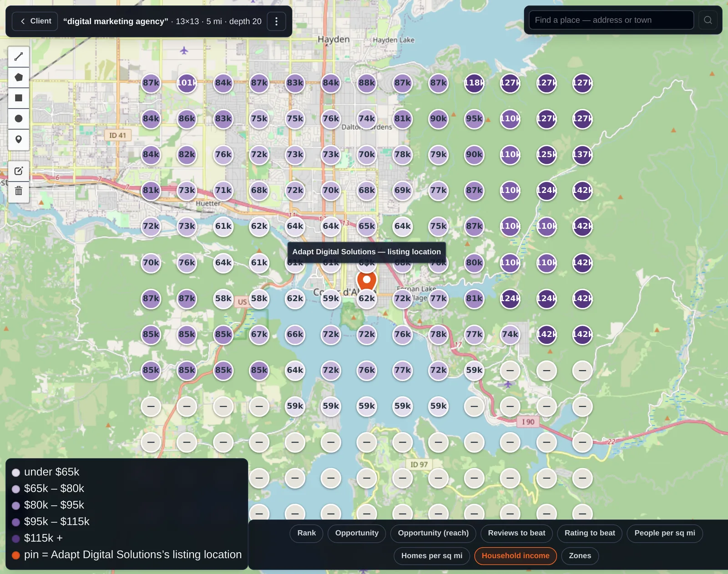Viewport: 728px width, 574px height.
Task: Click the orange listing location pin
Action: 367,282
